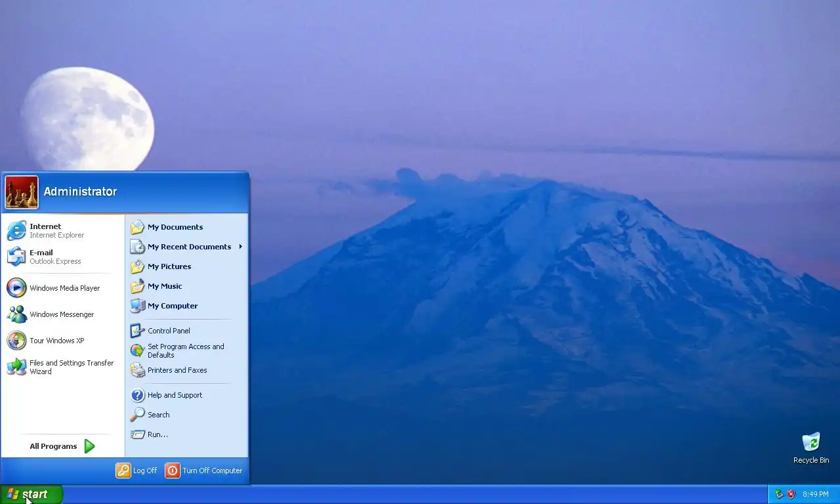Click the 8:49 PM taskbar clock
840x504 pixels.
(x=816, y=494)
